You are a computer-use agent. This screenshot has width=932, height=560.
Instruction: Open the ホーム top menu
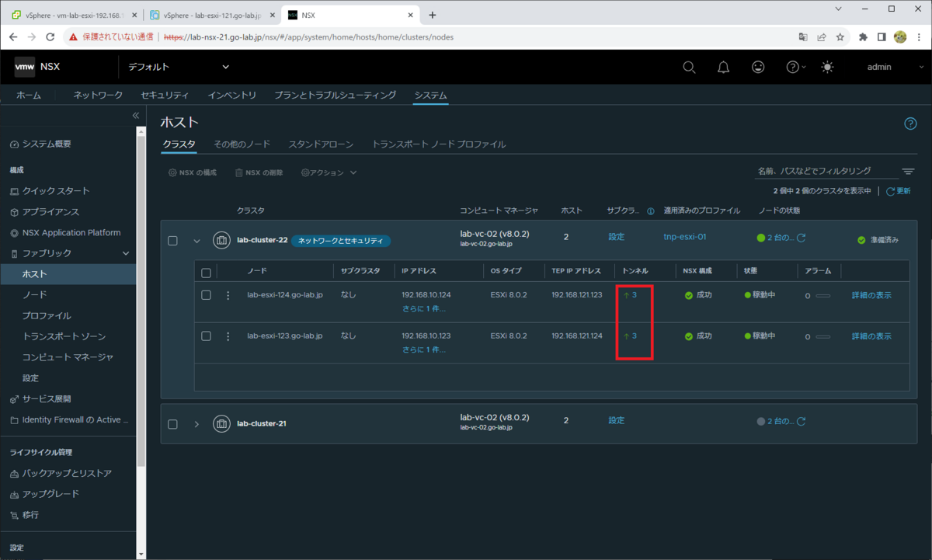tap(29, 96)
